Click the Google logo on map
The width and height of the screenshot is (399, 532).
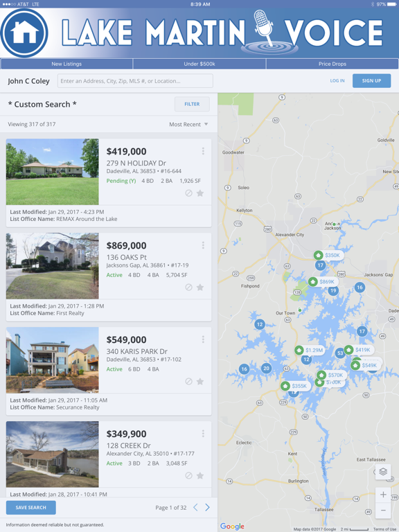coord(232,526)
